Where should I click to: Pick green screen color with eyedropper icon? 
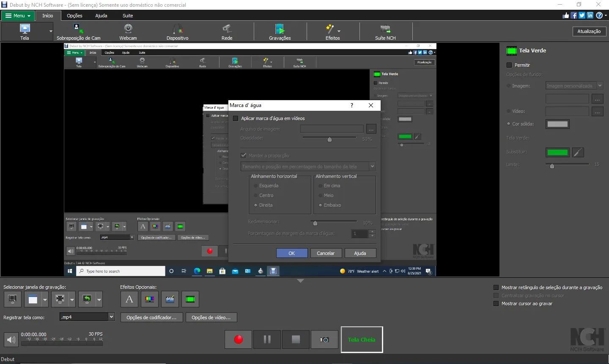(x=578, y=152)
